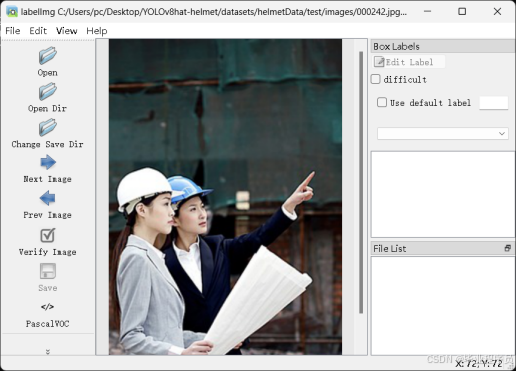Click the Box Labels list area
The height and width of the screenshot is (371, 517).
pos(443,194)
